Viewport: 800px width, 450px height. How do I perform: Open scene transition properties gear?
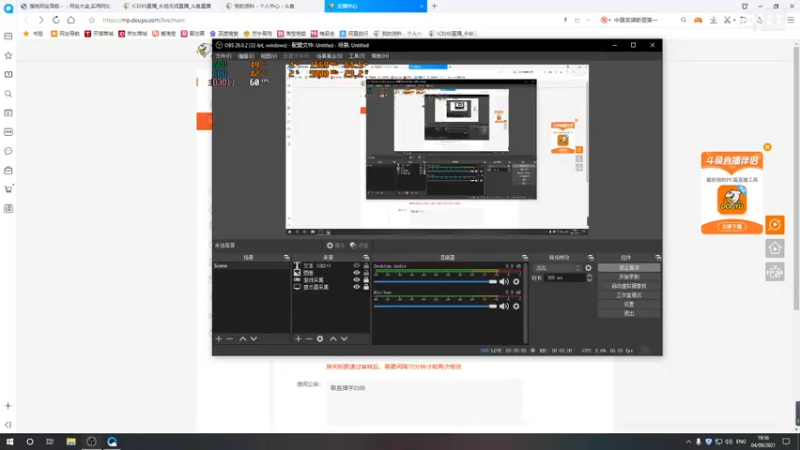[x=588, y=268]
